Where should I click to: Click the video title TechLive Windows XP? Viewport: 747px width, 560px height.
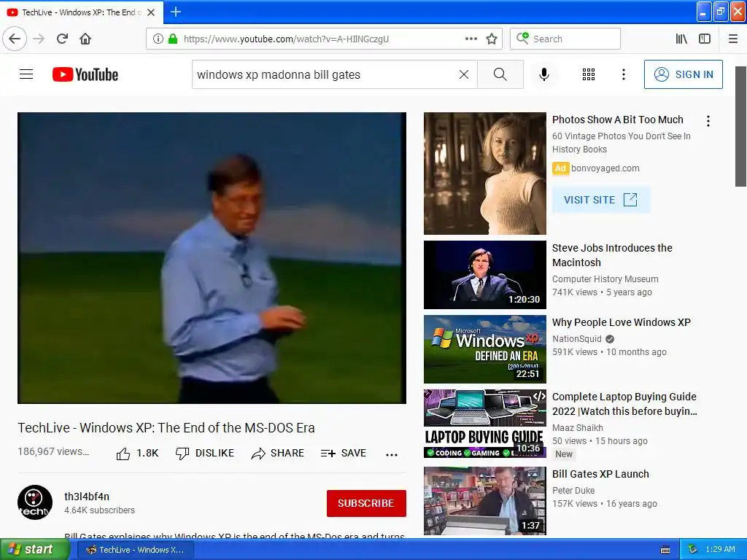click(166, 427)
